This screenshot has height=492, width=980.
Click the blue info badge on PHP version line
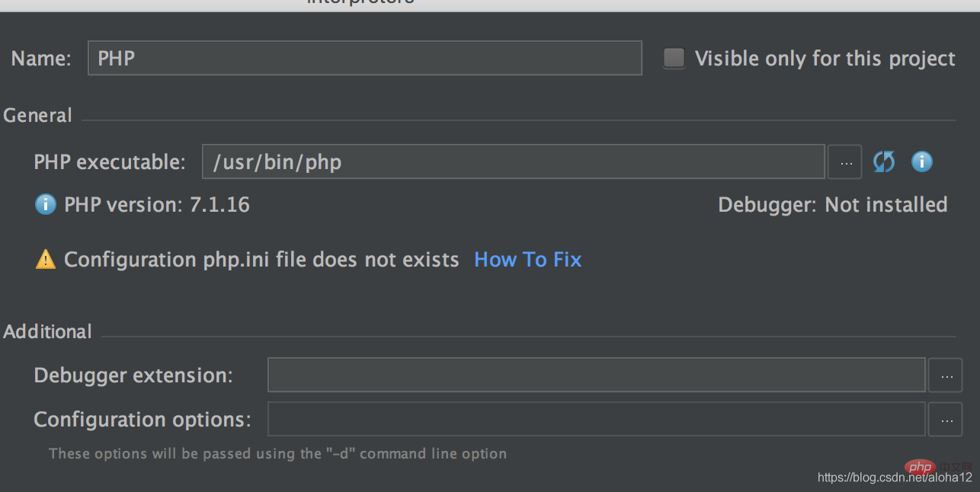tap(45, 204)
